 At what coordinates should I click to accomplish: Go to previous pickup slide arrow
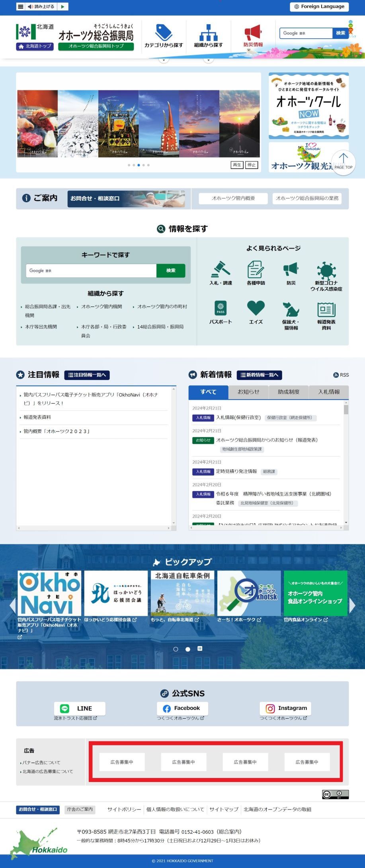point(13,605)
